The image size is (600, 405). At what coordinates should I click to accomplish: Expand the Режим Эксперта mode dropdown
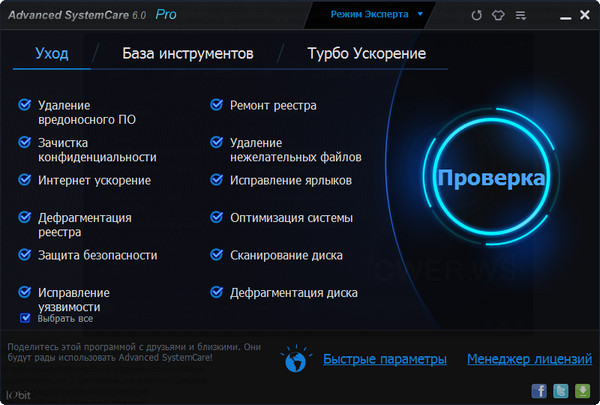377,15
